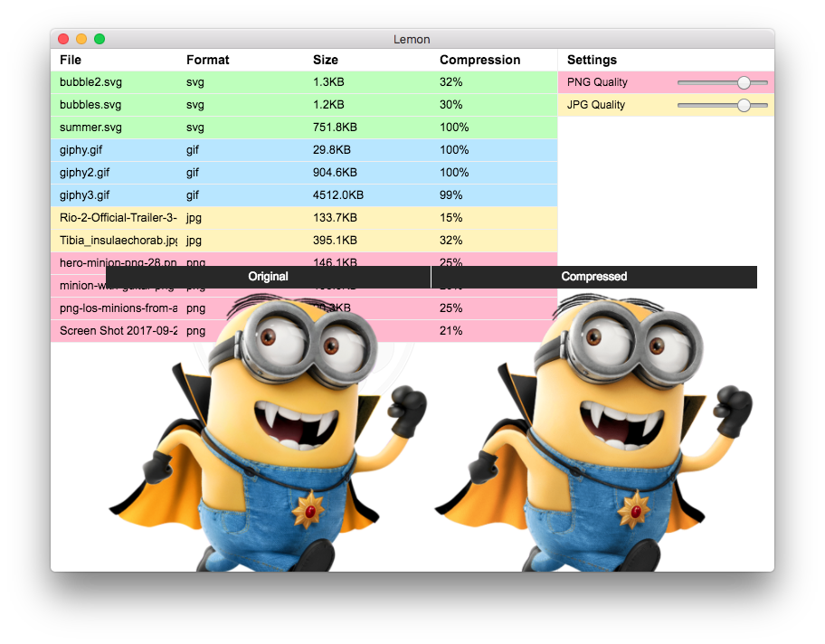The width and height of the screenshot is (825, 644).
Task: Click the Format column header
Action: coord(208,60)
